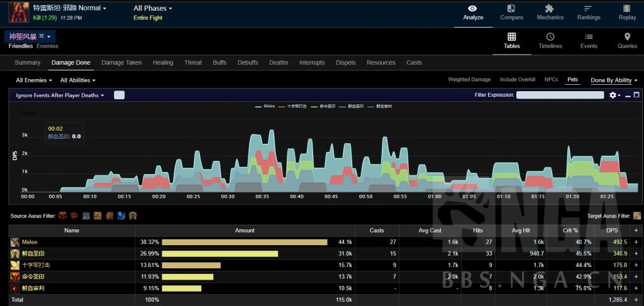
Task: Switch to the Healing tab
Action: pyautogui.click(x=163, y=63)
